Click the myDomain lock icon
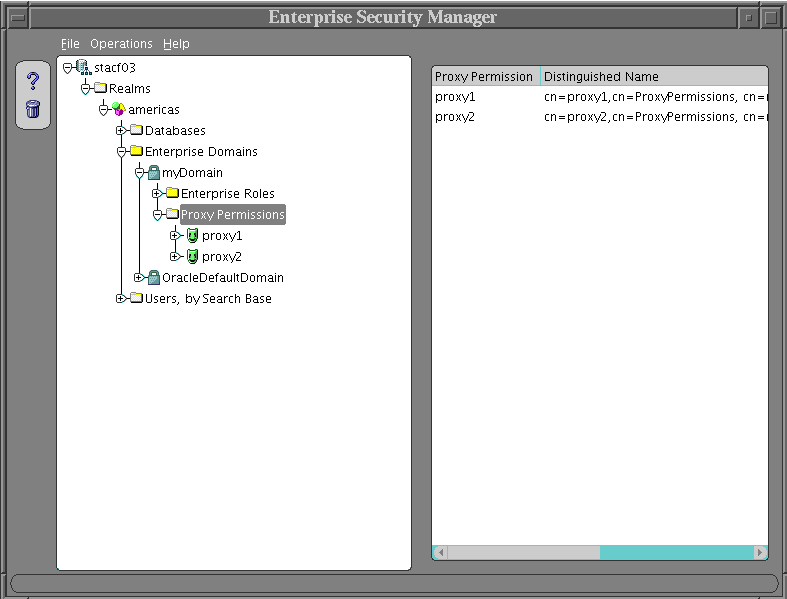 click(x=154, y=173)
